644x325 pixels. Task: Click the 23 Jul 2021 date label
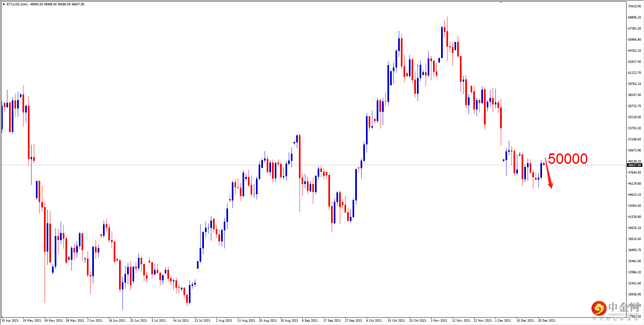[x=202, y=321]
